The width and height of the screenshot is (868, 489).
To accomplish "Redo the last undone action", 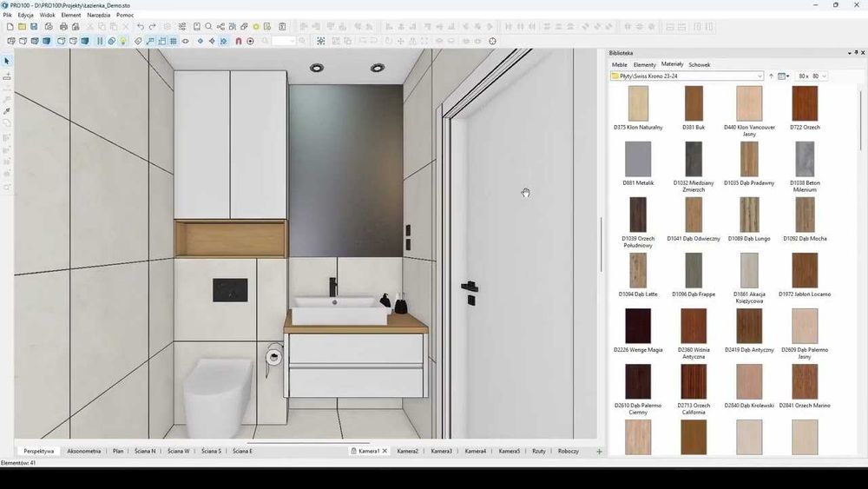I will click(152, 27).
